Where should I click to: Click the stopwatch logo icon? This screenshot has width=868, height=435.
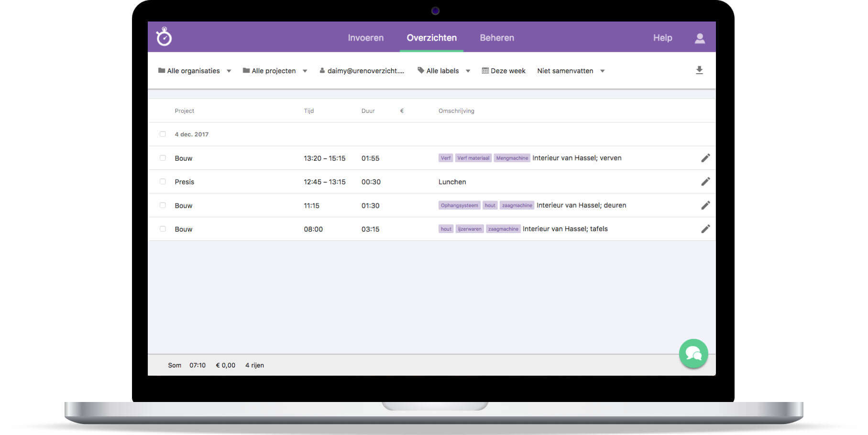coord(164,37)
